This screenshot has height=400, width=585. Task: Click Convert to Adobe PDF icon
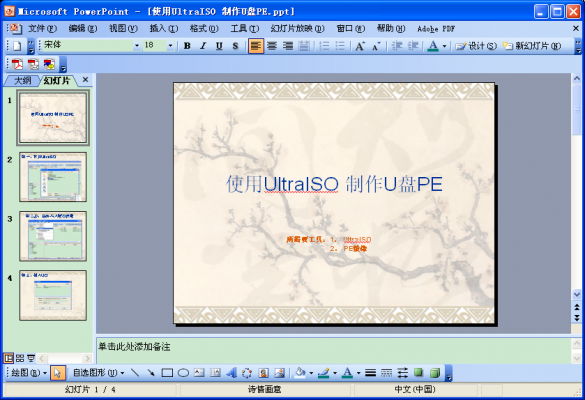17,64
